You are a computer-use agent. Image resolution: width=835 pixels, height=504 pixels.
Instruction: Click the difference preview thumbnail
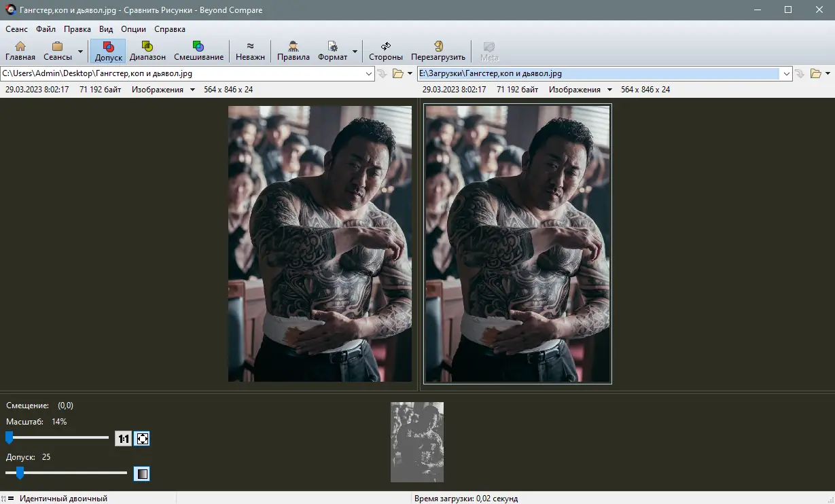coord(417,442)
